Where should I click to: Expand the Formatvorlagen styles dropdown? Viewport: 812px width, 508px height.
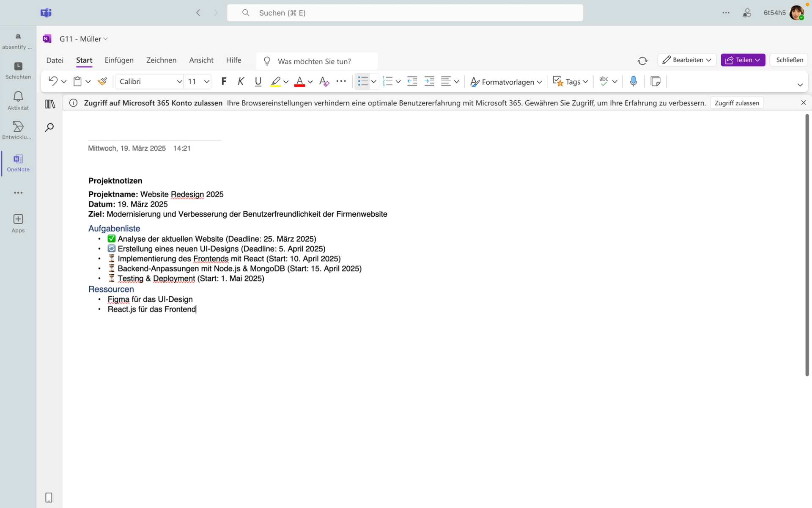tap(506, 82)
